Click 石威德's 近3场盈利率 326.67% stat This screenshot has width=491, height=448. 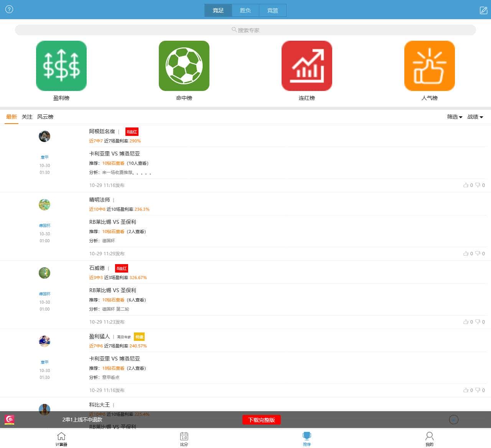[125, 278]
